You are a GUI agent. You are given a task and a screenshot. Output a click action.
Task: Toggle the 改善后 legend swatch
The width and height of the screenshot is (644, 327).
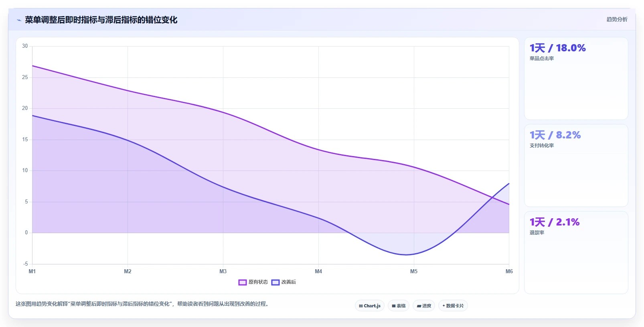point(275,282)
